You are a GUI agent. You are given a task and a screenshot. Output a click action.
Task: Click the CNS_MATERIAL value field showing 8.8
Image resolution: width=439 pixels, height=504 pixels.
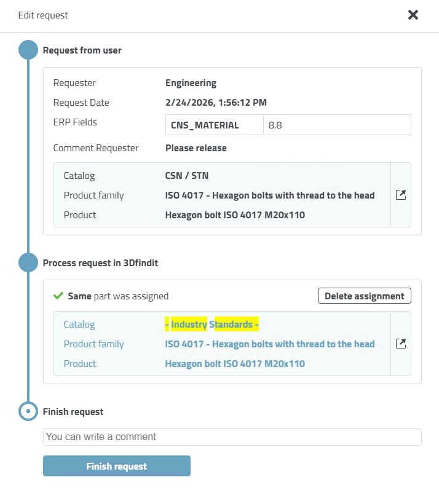pyautogui.click(x=337, y=125)
